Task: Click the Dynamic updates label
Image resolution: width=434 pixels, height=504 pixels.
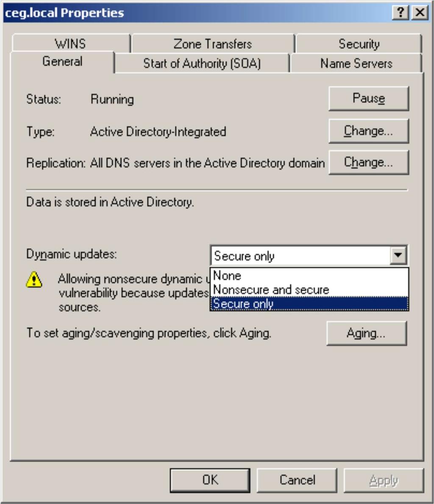Action: click(71, 254)
